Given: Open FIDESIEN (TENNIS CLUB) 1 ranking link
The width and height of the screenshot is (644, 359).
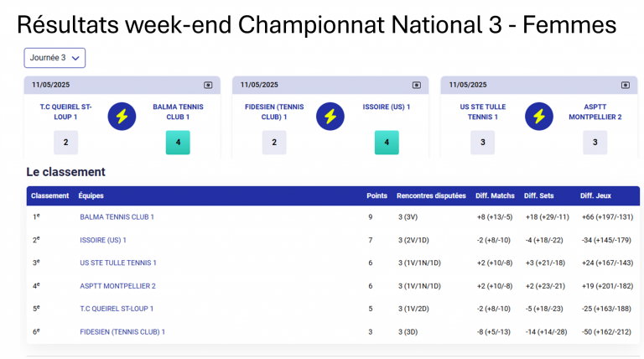Looking at the screenshot, I should pos(122,331).
